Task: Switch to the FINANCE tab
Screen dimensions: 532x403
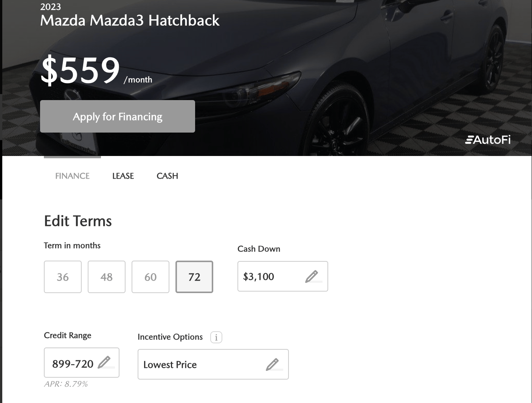Action: point(72,176)
